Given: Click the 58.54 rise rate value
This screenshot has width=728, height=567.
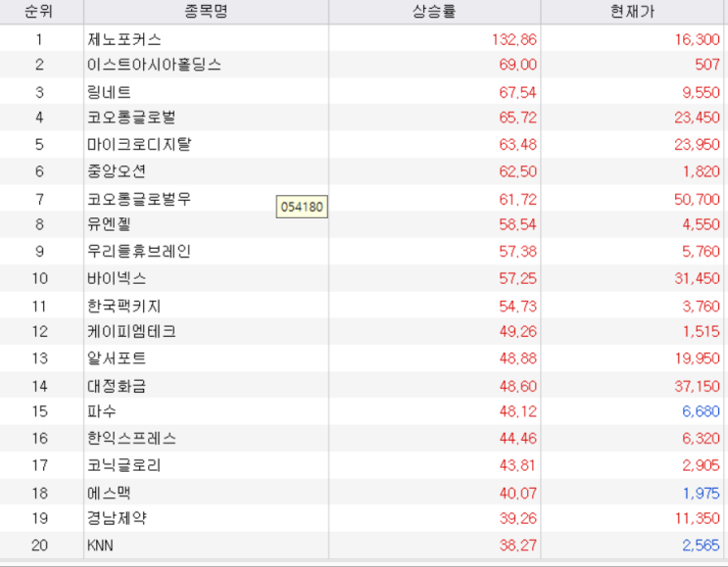Looking at the screenshot, I should pyautogui.click(x=518, y=224).
